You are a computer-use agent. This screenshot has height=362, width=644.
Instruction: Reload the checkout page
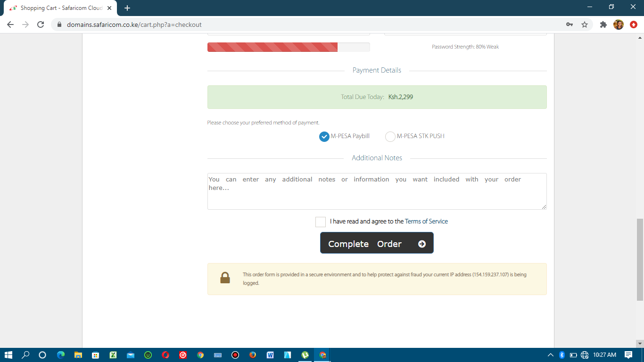pyautogui.click(x=41, y=25)
